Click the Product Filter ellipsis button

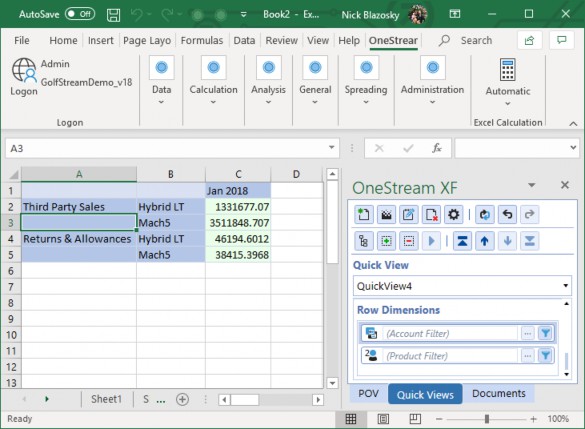point(528,356)
